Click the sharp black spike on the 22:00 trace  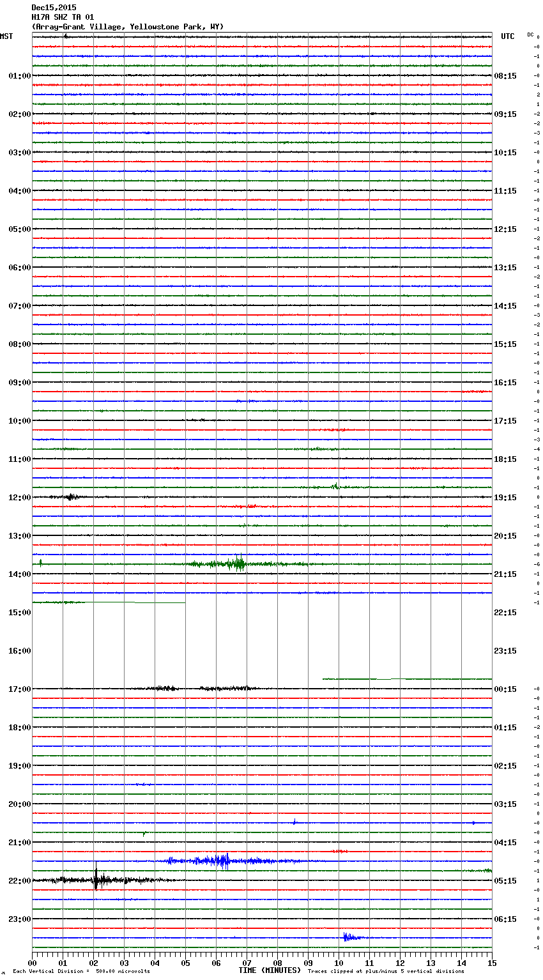tap(96, 877)
